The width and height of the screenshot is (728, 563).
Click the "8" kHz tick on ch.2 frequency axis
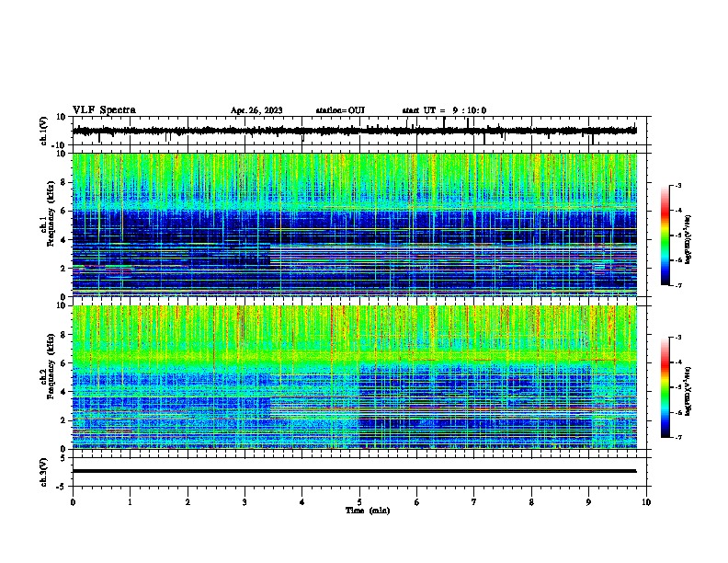tap(63, 335)
